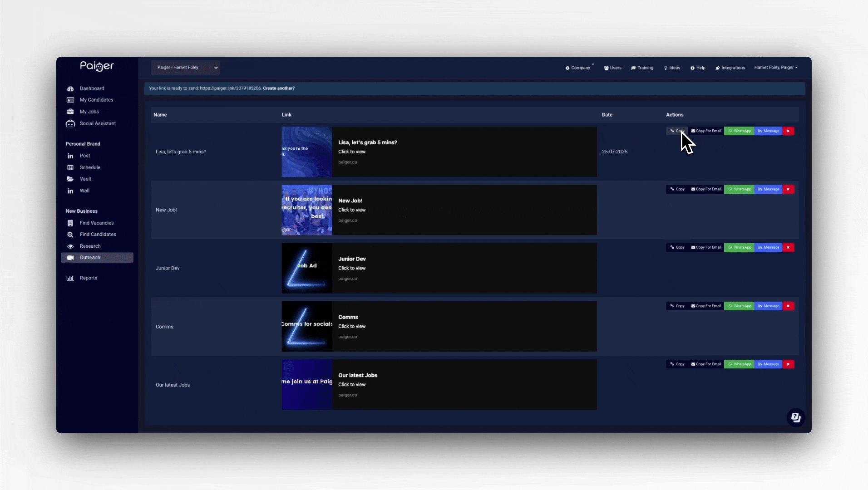Copy For Email the Comms link

tap(706, 306)
